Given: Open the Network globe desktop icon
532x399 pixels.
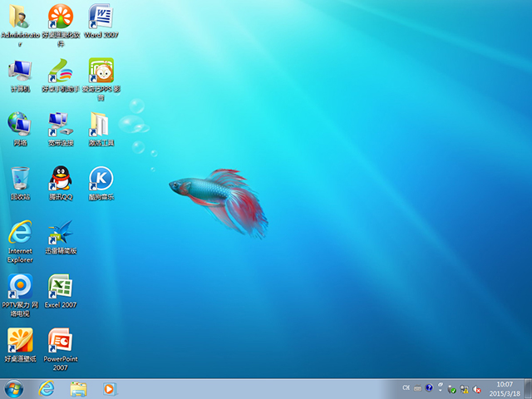Looking at the screenshot, I should [x=19, y=124].
